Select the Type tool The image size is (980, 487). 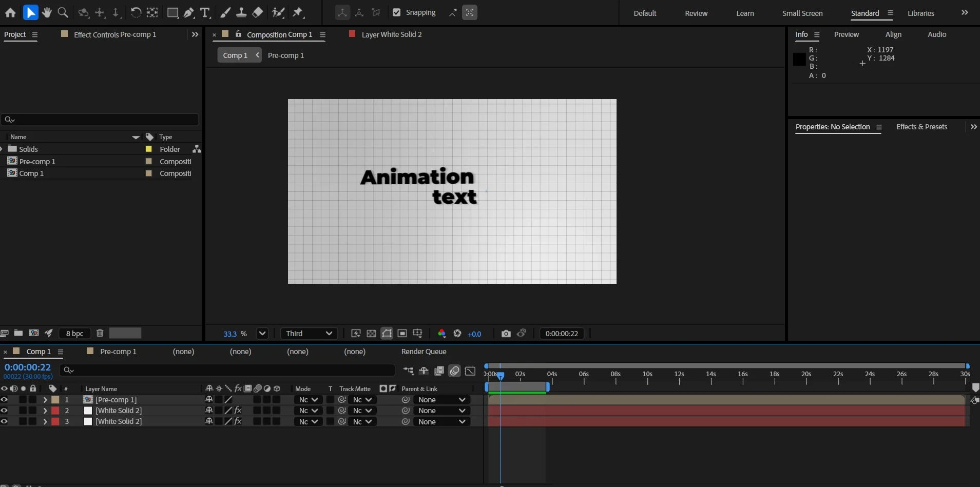coord(205,12)
